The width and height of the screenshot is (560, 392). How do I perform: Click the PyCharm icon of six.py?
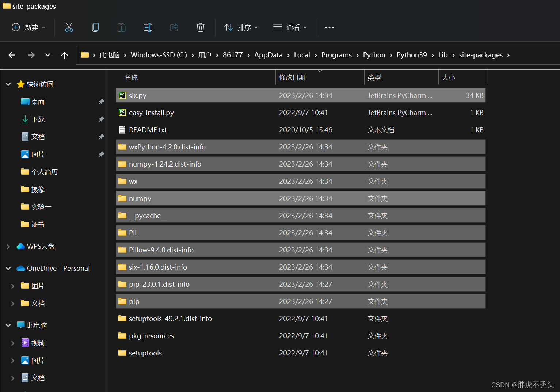tap(122, 95)
